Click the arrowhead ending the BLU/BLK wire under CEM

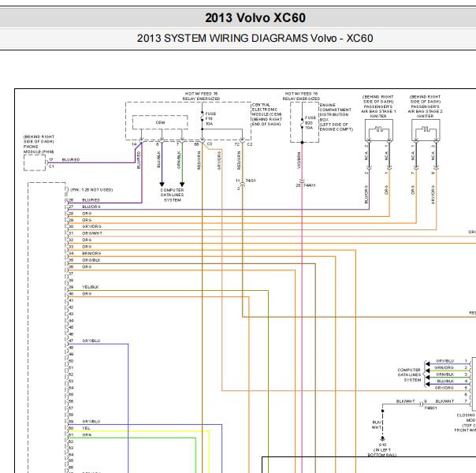point(162,184)
